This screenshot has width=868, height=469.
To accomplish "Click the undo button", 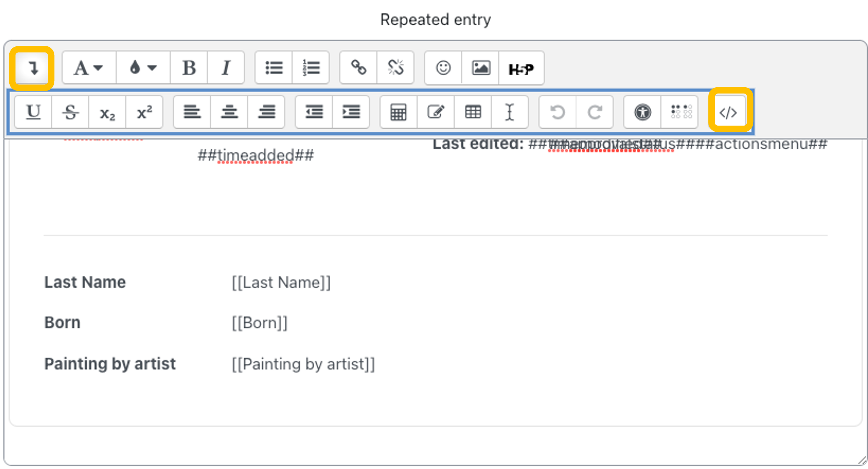I will 557,112.
